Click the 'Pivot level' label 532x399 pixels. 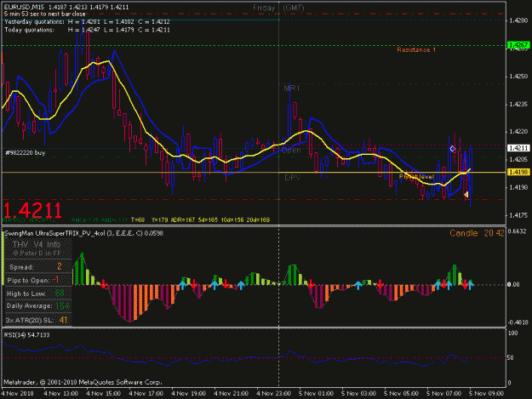pyautogui.click(x=416, y=177)
